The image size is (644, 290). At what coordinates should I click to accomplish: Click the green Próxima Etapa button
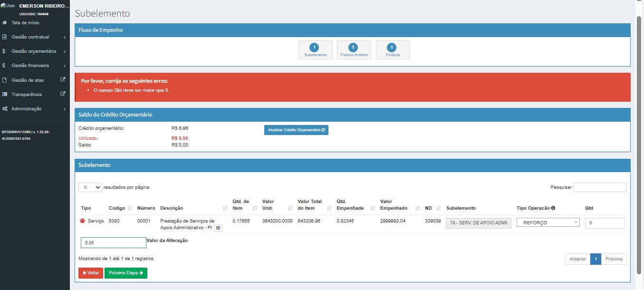point(126,273)
